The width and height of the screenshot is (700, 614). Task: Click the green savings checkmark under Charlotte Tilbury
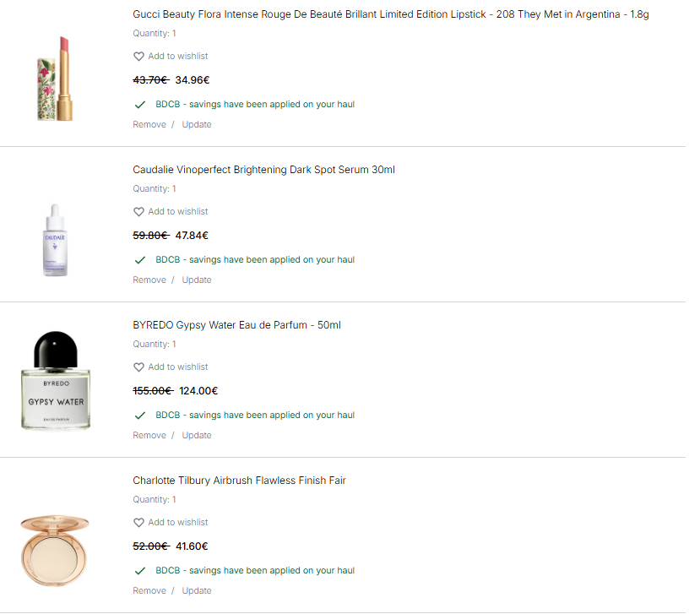[x=140, y=571]
